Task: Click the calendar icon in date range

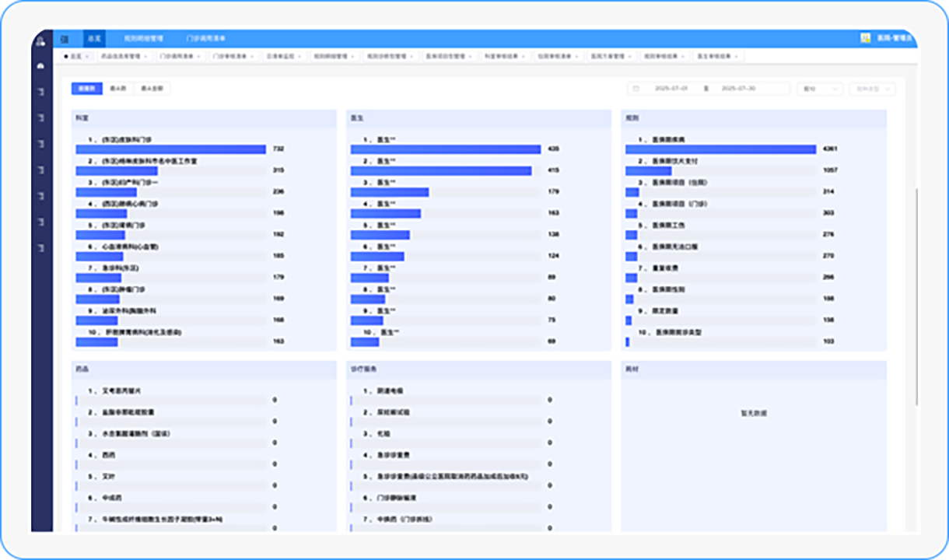Action: (636, 89)
